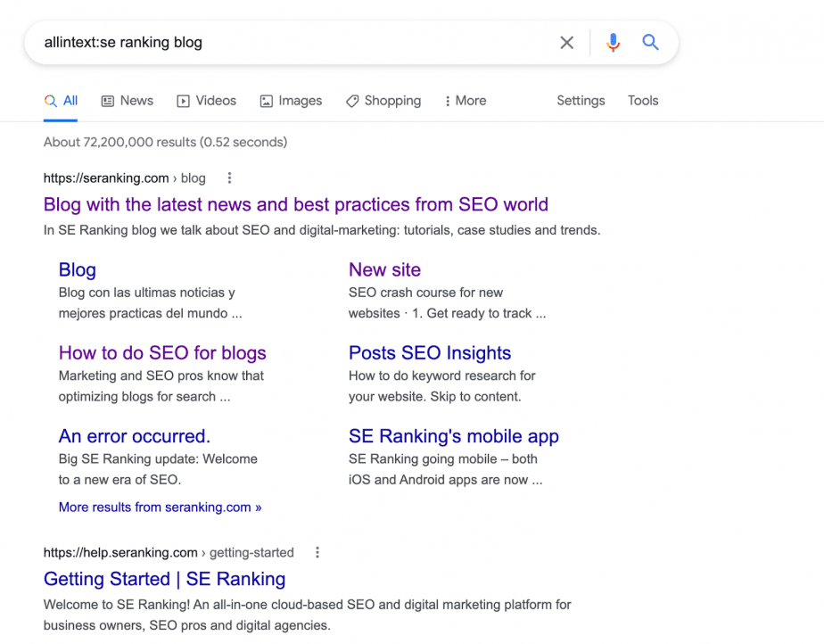Open 'An error occurred.' sitelink
This screenshot has height=644, width=824.
point(135,436)
